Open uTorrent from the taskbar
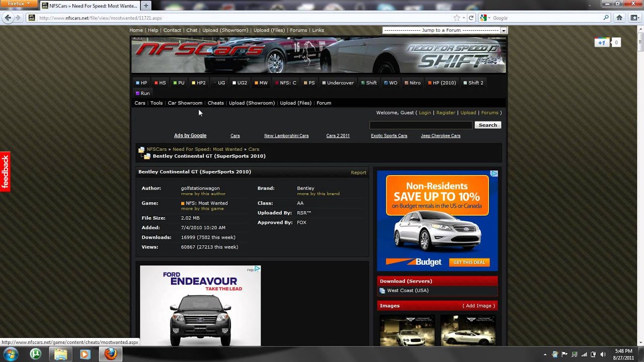 pos(35,354)
